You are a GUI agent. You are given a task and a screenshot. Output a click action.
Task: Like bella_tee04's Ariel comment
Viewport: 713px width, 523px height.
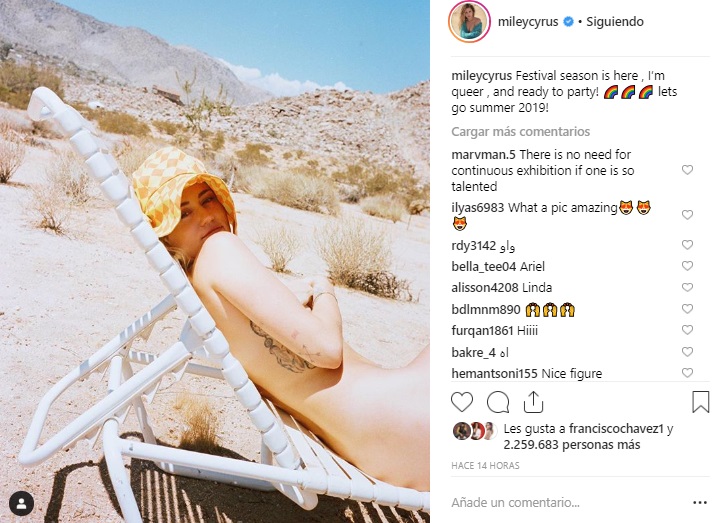tap(687, 266)
